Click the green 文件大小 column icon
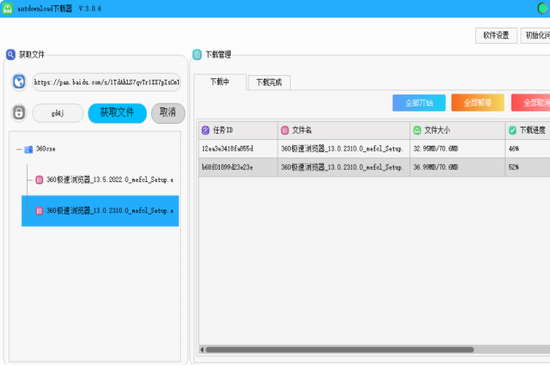 (417, 130)
